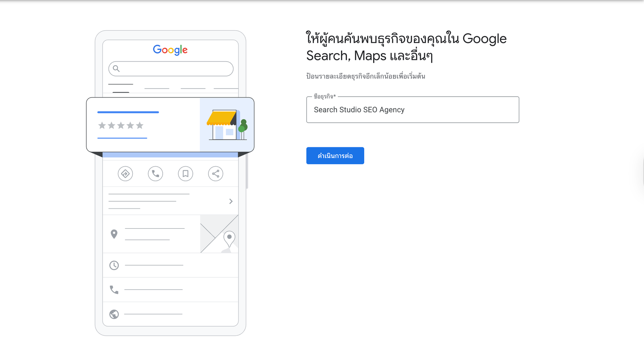Click the phone handset icon above the globe
644x364 pixels.
pyautogui.click(x=114, y=290)
